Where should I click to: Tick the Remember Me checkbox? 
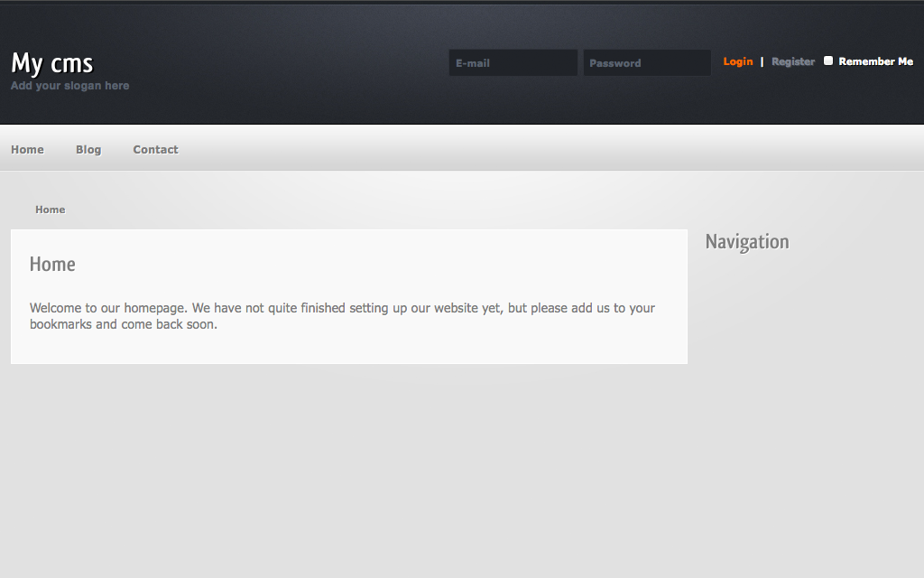click(x=828, y=61)
